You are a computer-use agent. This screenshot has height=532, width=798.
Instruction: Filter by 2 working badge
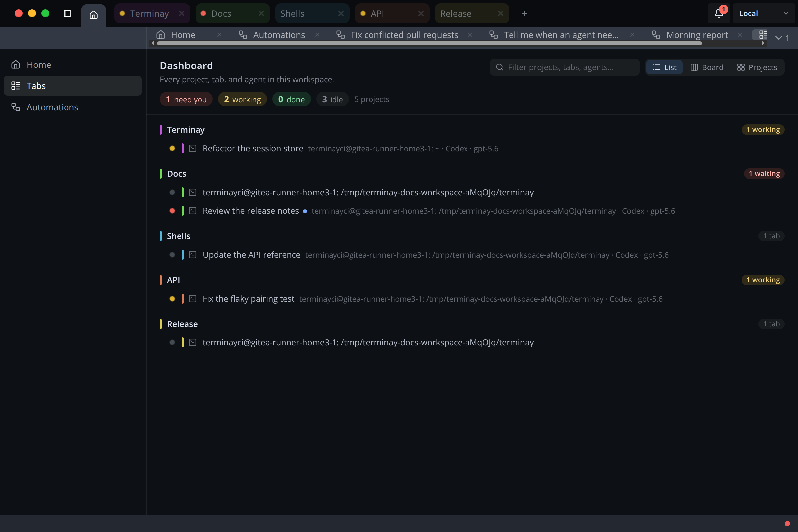click(x=242, y=99)
